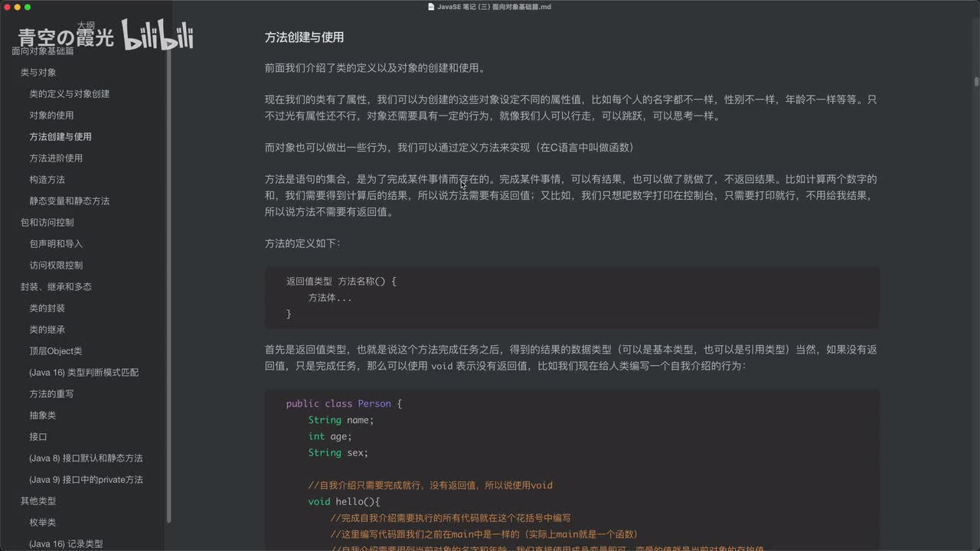
Task: Click the green fullscreen window button
Action: pyautogui.click(x=28, y=7)
